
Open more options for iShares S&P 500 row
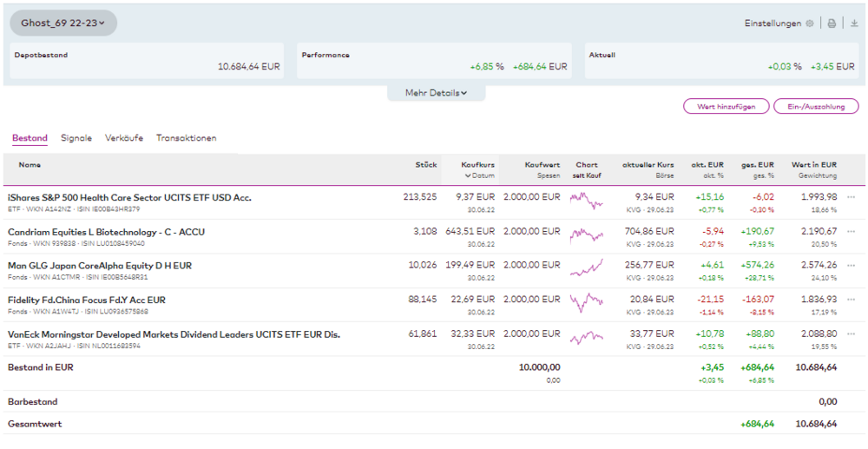click(x=851, y=197)
